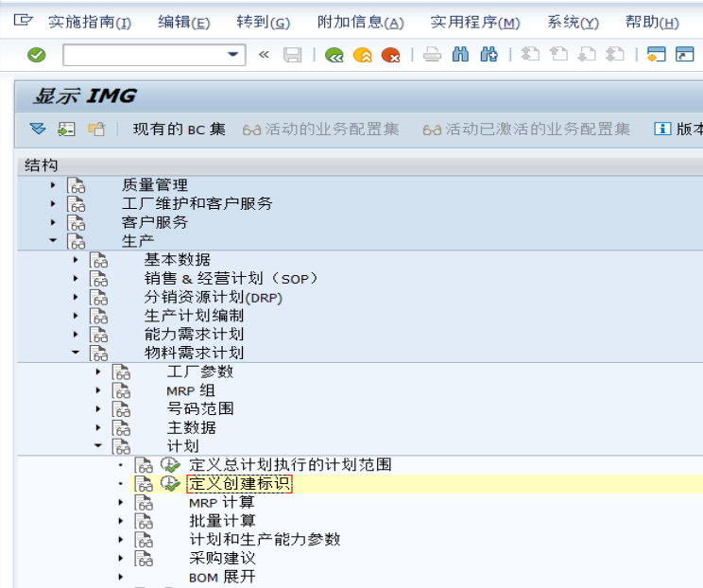Click the double-chevron collapse command field icon
This screenshot has width=703, height=588.
(x=264, y=55)
